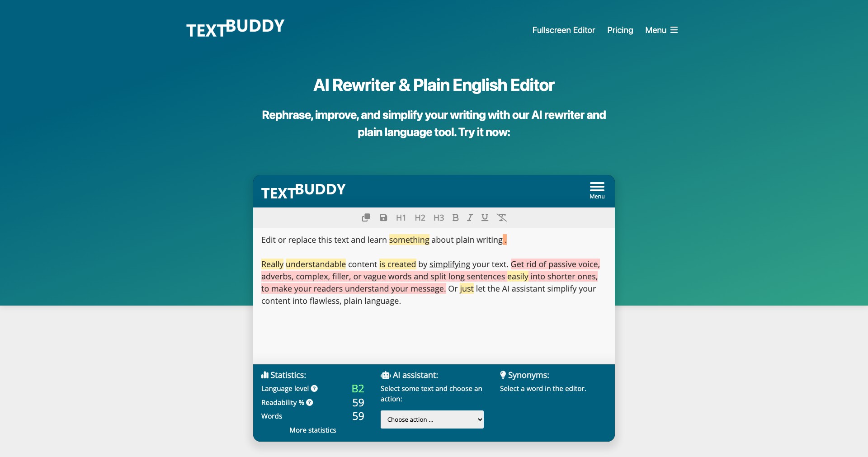Click the highlighted word "just"
Screen dimensions: 868x457
pyautogui.click(x=467, y=289)
